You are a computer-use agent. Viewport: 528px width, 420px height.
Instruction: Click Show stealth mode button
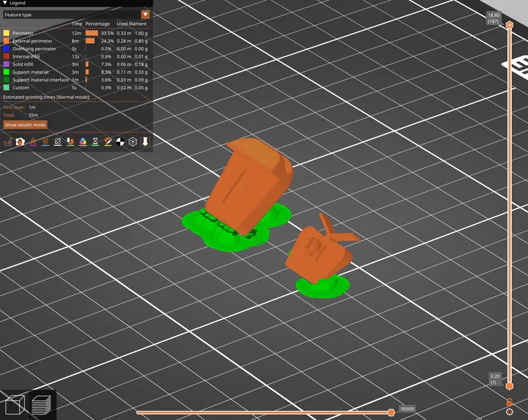pos(25,124)
